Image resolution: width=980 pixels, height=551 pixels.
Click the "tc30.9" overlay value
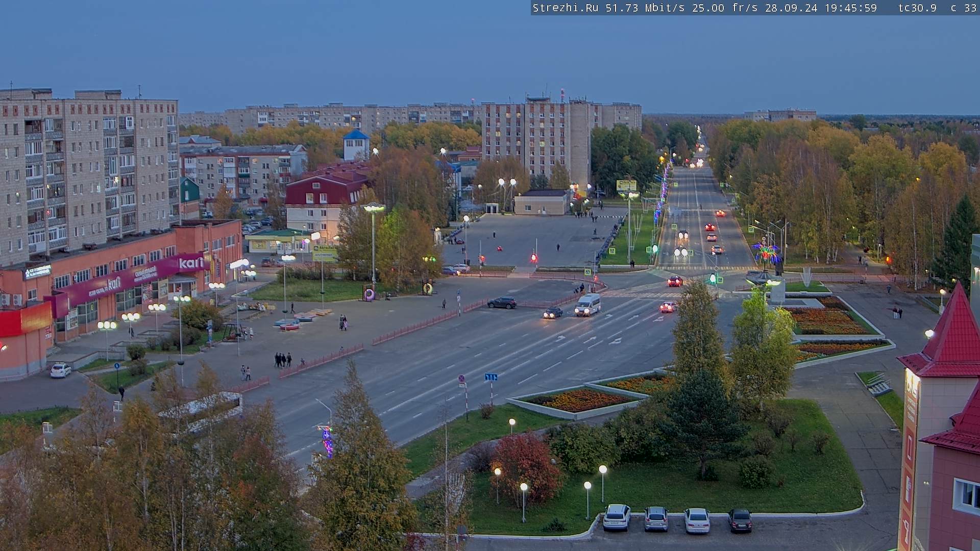917,8
